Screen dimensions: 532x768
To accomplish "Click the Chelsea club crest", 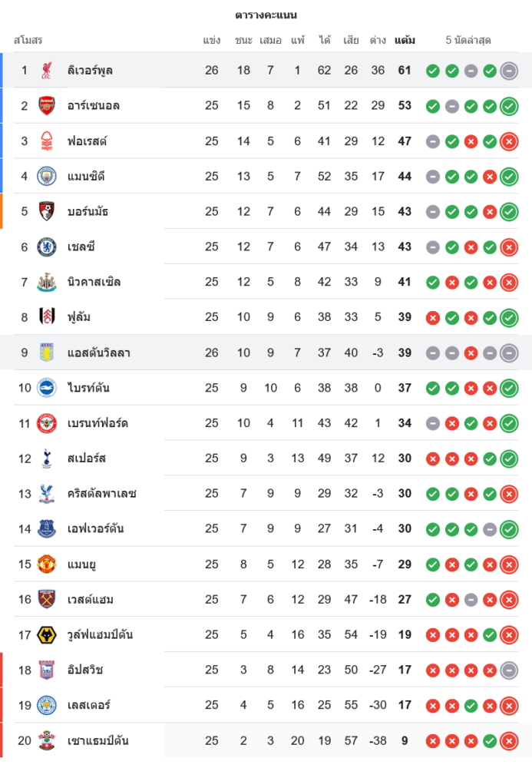I will click(x=47, y=247).
